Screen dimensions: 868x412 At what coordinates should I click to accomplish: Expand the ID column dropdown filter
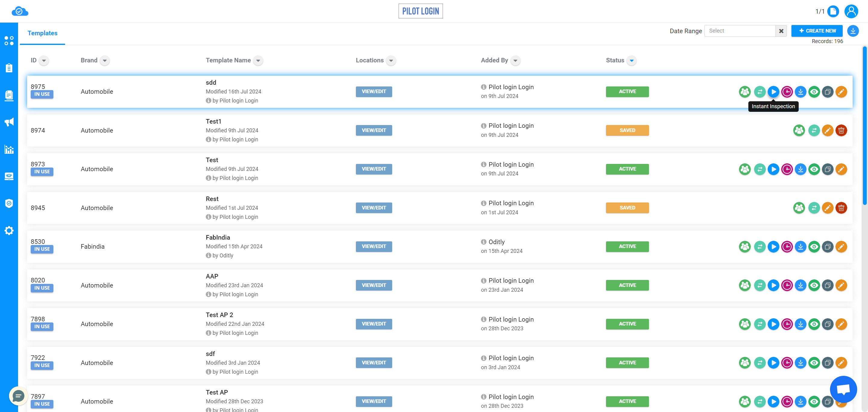coord(44,60)
